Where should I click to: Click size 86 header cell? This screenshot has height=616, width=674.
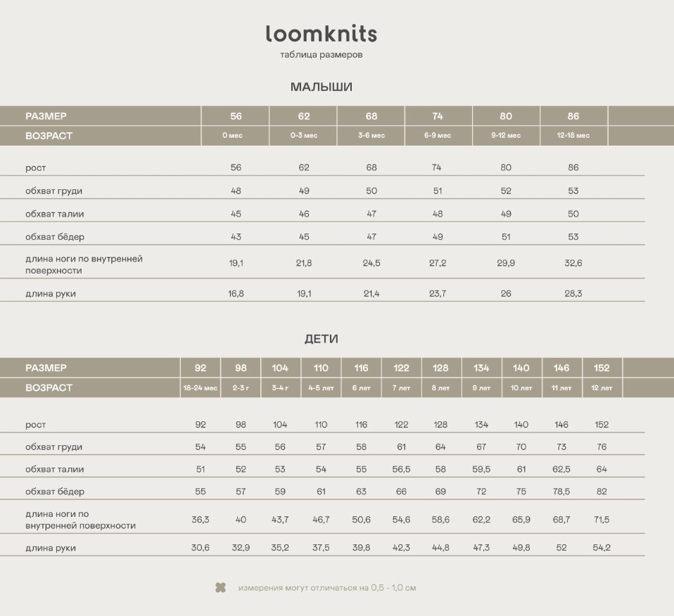coord(573,116)
